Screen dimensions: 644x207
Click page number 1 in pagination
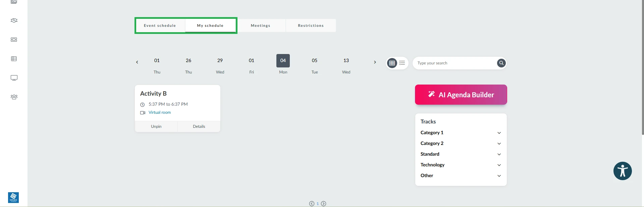(x=318, y=204)
